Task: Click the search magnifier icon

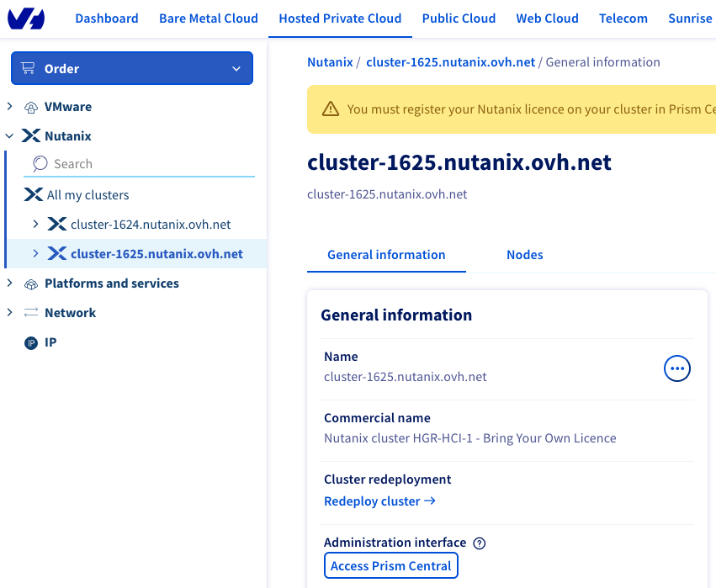Action: 40,163
